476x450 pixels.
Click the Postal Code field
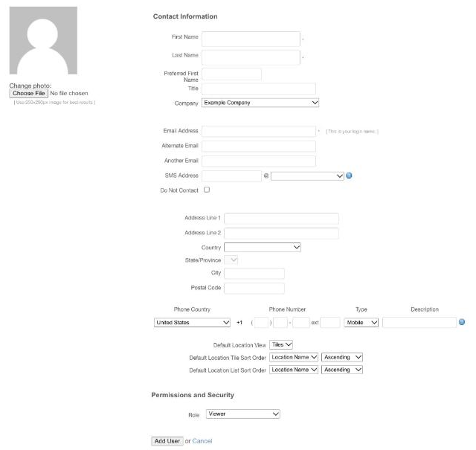[254, 288]
